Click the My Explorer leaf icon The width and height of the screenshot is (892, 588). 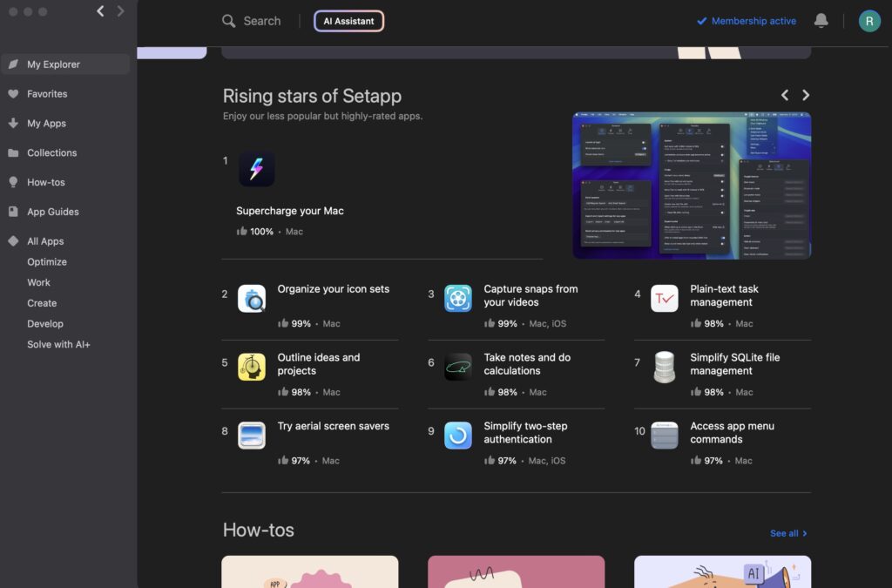coord(13,64)
